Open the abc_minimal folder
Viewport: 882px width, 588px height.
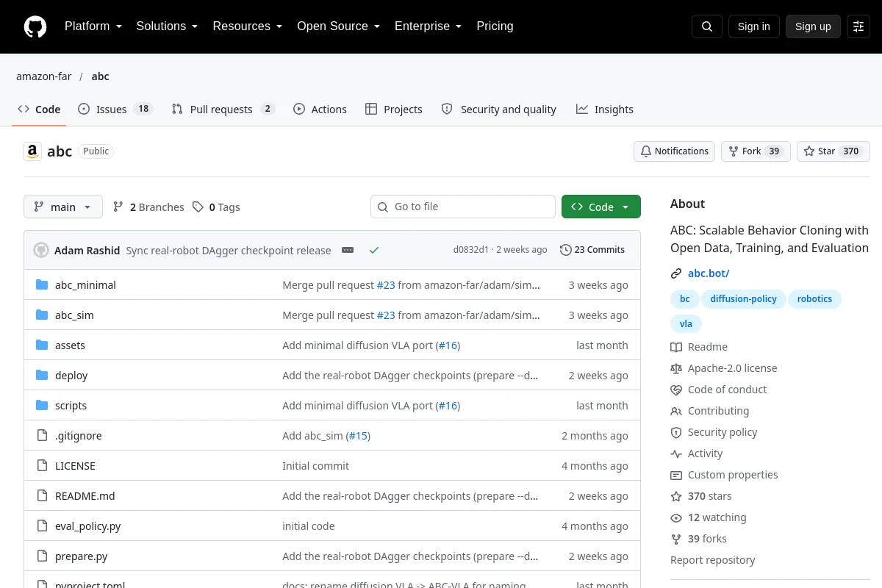tap(85, 285)
